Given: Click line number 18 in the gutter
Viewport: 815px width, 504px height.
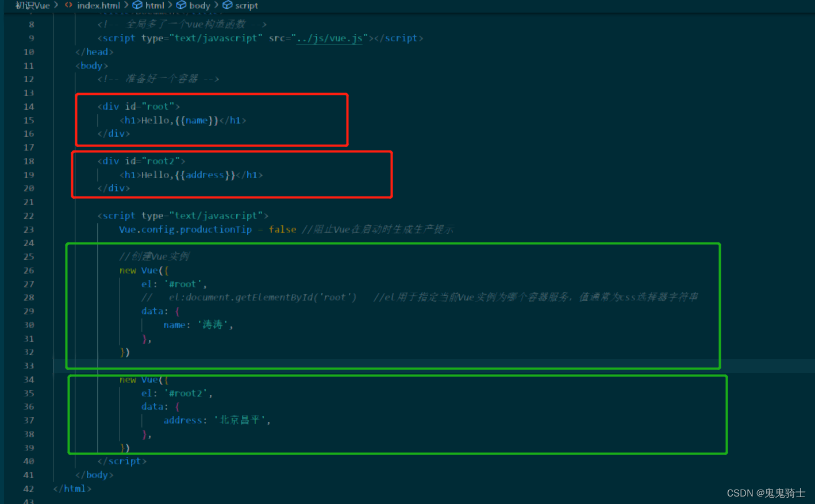Looking at the screenshot, I should click(29, 161).
